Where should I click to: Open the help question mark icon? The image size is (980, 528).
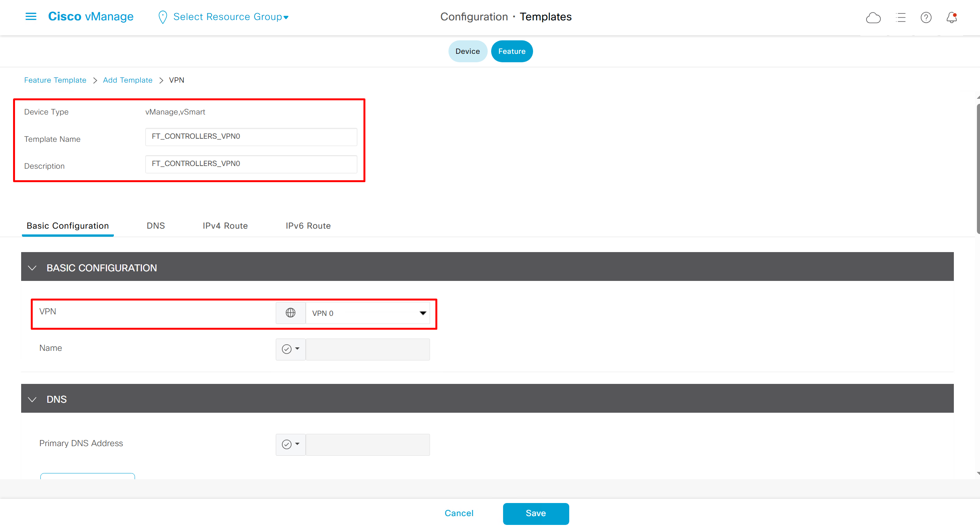[x=926, y=18]
